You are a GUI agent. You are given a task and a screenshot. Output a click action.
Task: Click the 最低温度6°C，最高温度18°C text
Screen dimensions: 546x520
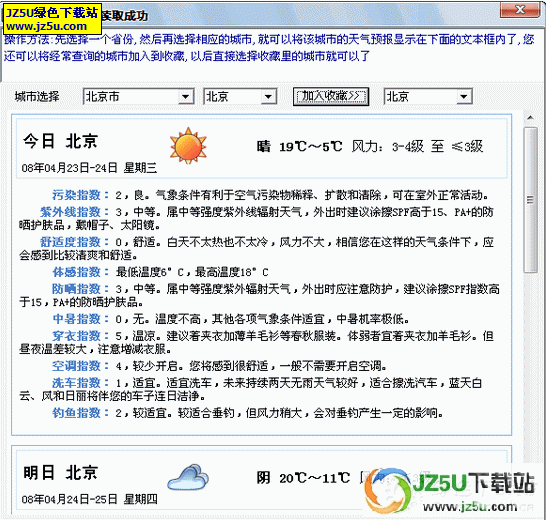(x=192, y=272)
